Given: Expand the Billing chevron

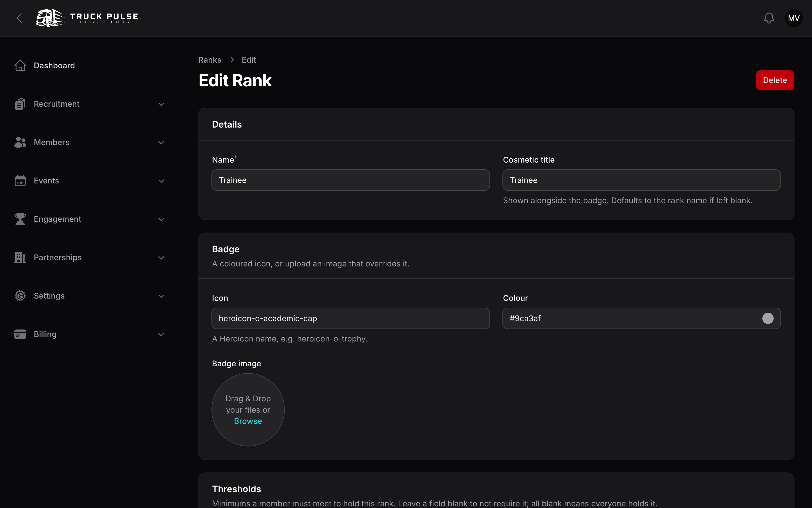Looking at the screenshot, I should [161, 335].
